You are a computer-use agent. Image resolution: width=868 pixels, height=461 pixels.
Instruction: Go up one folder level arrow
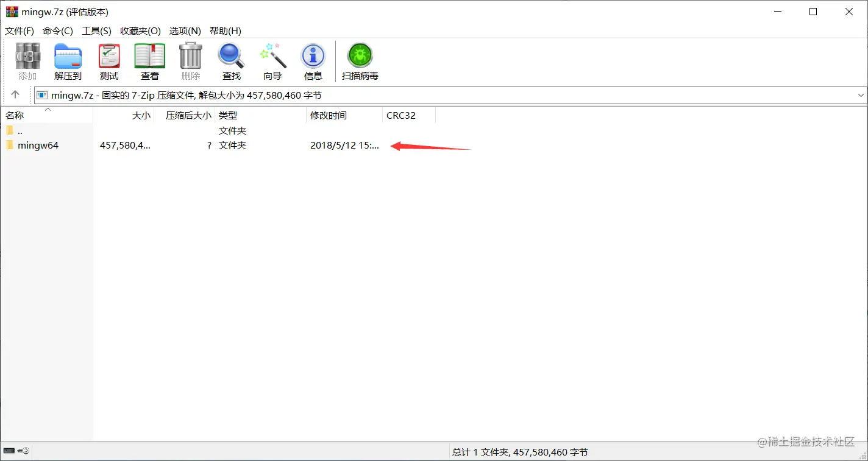[x=15, y=95]
